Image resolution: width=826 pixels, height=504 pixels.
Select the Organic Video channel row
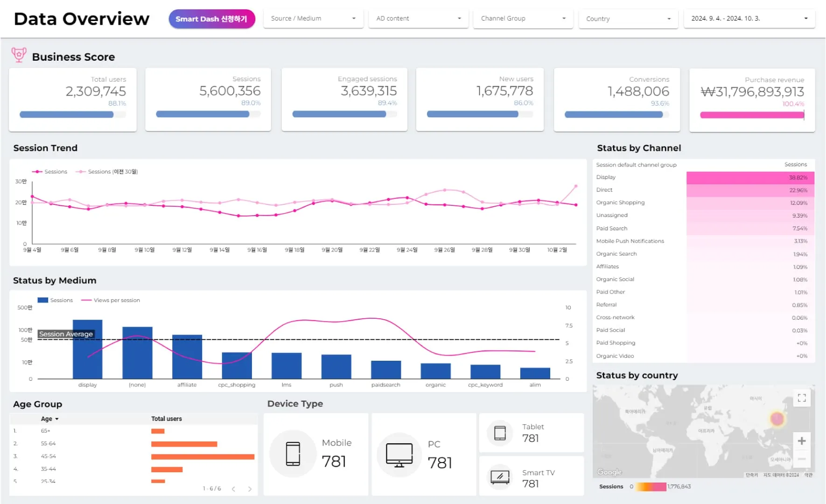point(704,356)
